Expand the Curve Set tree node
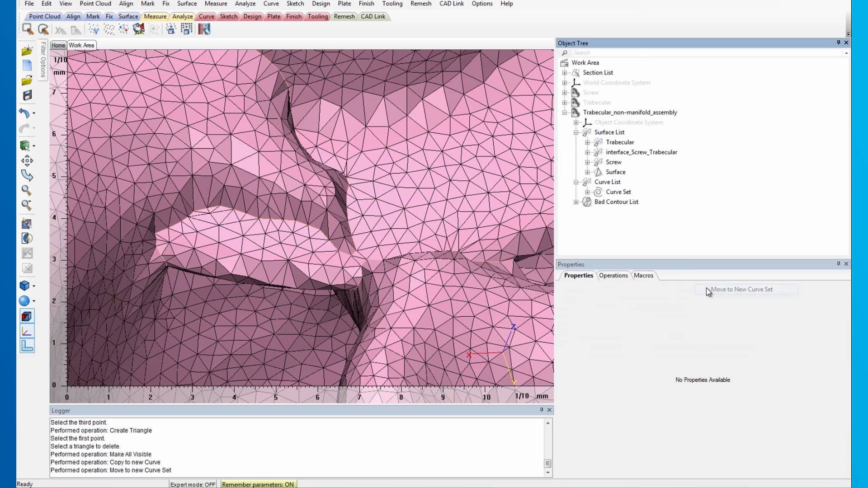 tap(587, 192)
